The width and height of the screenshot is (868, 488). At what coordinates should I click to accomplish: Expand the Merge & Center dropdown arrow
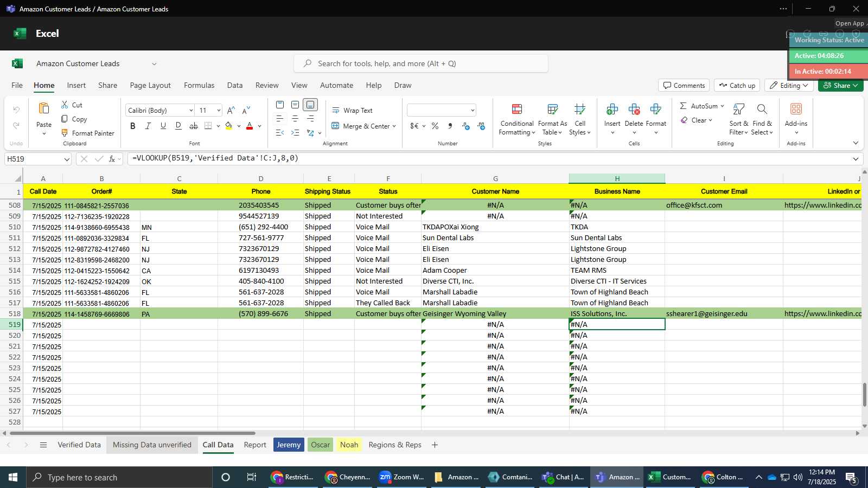coord(394,126)
